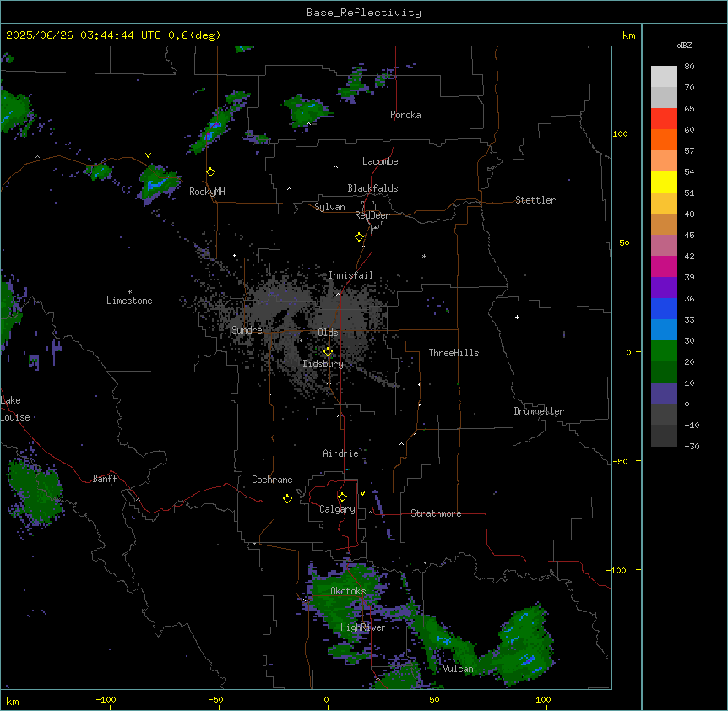Select the Calgary city label
Screen dimensions: 728x711
[337, 509]
